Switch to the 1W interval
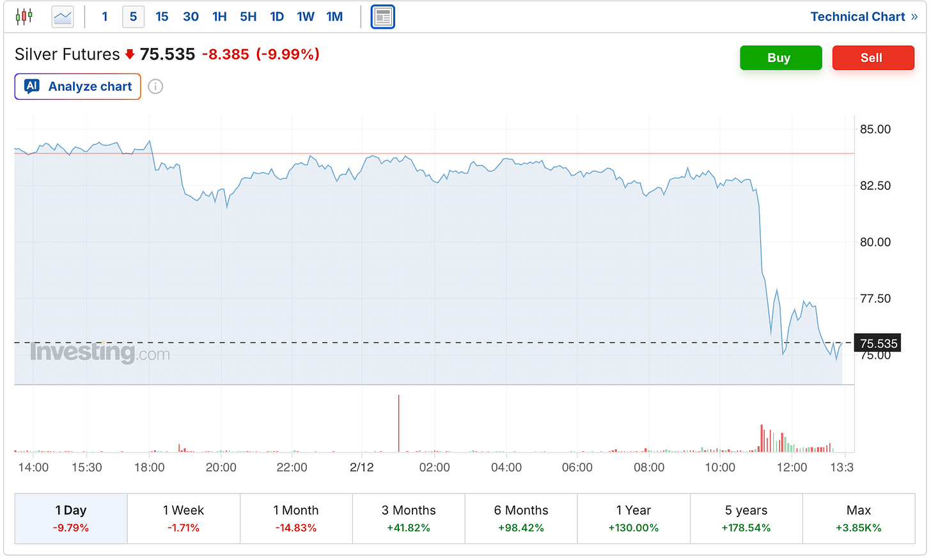The height and width of the screenshot is (560, 931). pyautogui.click(x=306, y=17)
